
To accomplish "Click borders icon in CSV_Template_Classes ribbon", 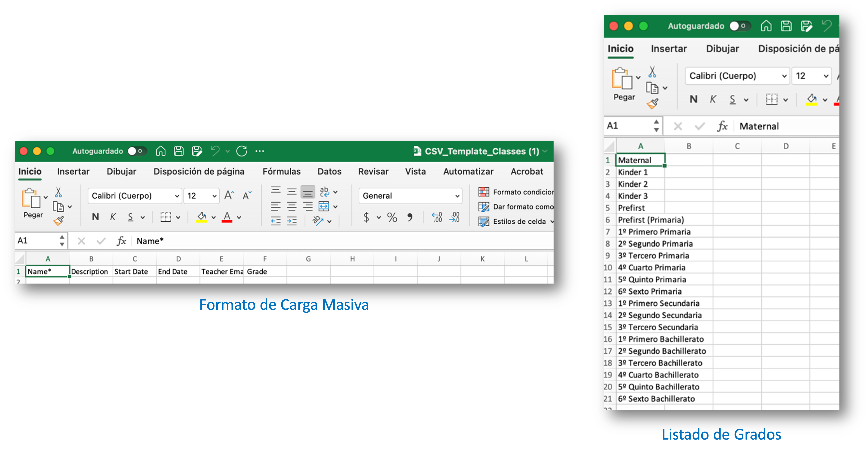I will (x=166, y=217).
